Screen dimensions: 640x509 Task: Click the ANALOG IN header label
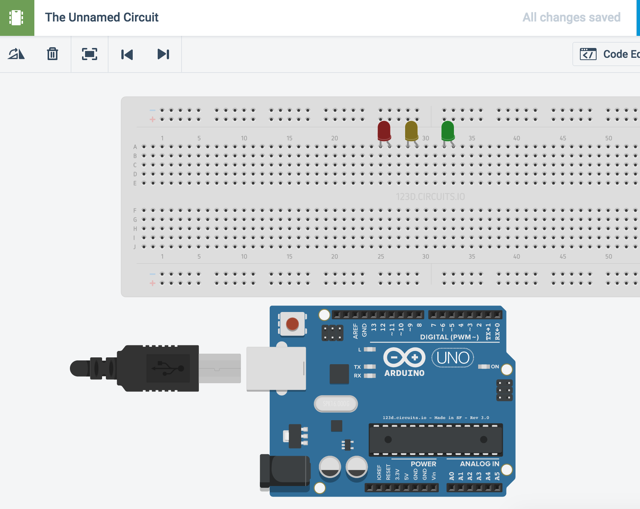479,464
